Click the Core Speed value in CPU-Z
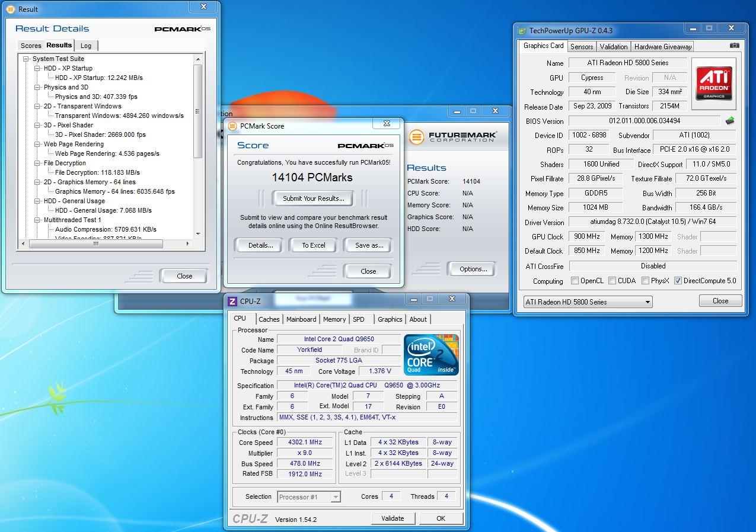 tap(305, 443)
